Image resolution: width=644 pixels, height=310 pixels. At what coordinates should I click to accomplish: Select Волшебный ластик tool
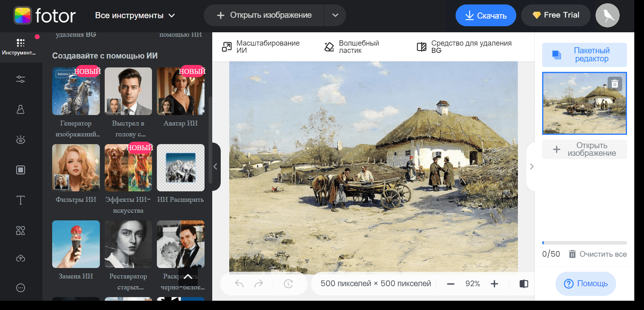coord(352,47)
